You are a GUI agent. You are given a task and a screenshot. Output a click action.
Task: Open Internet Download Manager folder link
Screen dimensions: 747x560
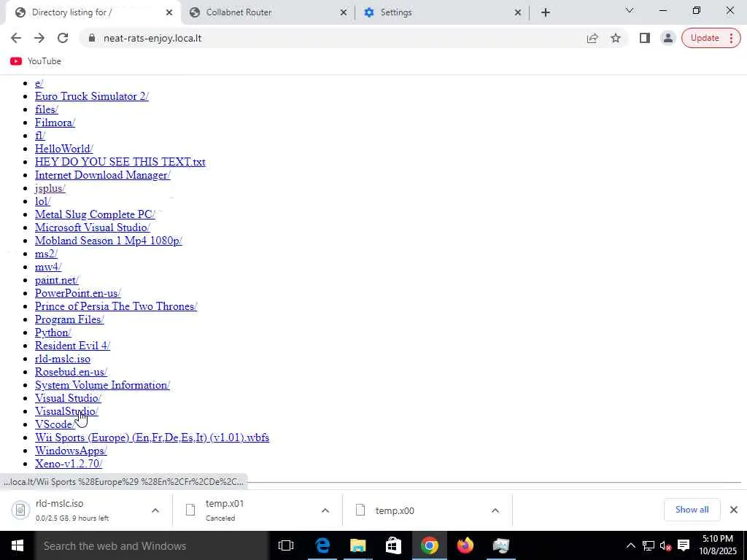102,175
